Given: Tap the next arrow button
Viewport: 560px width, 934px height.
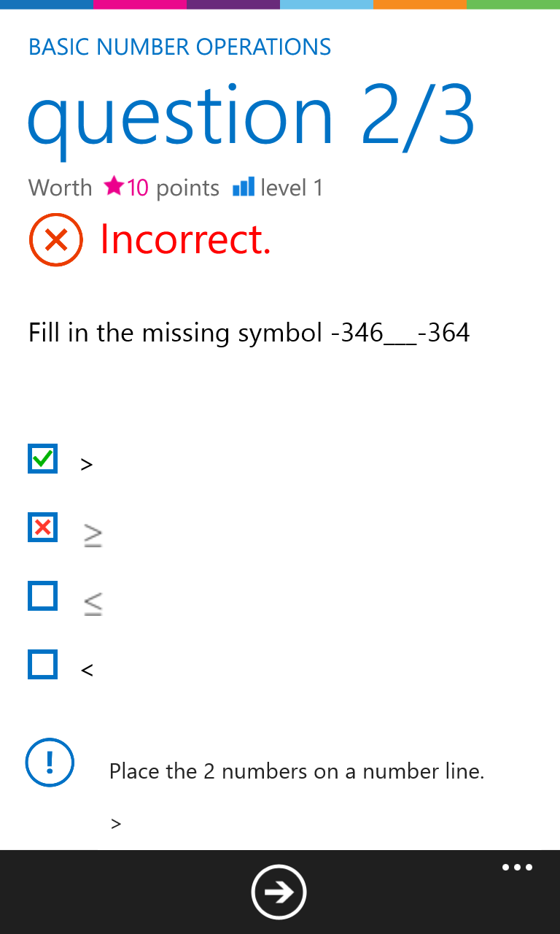Looking at the screenshot, I should 279,892.
